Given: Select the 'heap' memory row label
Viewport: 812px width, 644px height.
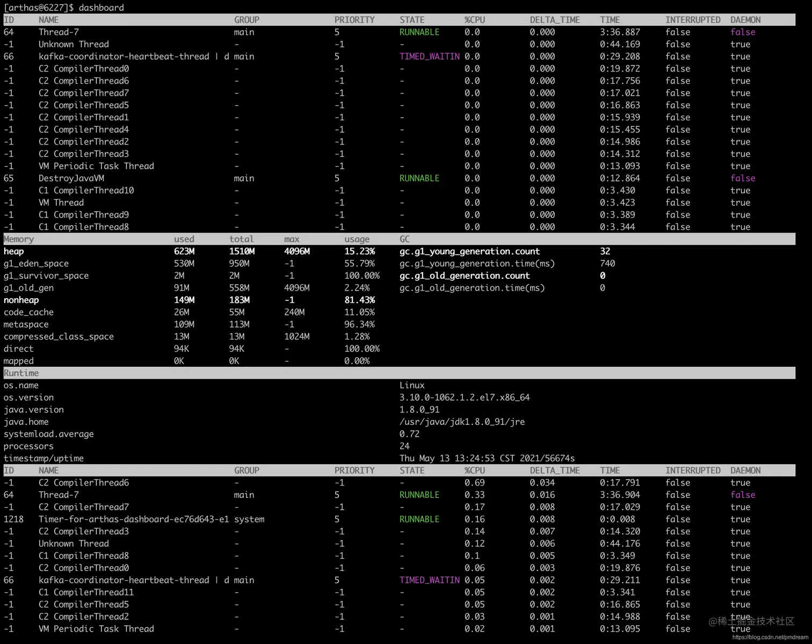Looking at the screenshot, I should click(13, 251).
